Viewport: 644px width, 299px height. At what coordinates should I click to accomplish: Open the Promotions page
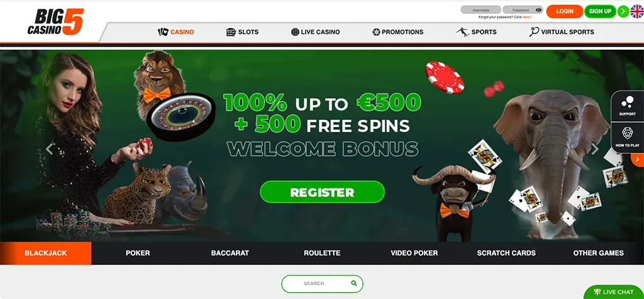click(397, 32)
